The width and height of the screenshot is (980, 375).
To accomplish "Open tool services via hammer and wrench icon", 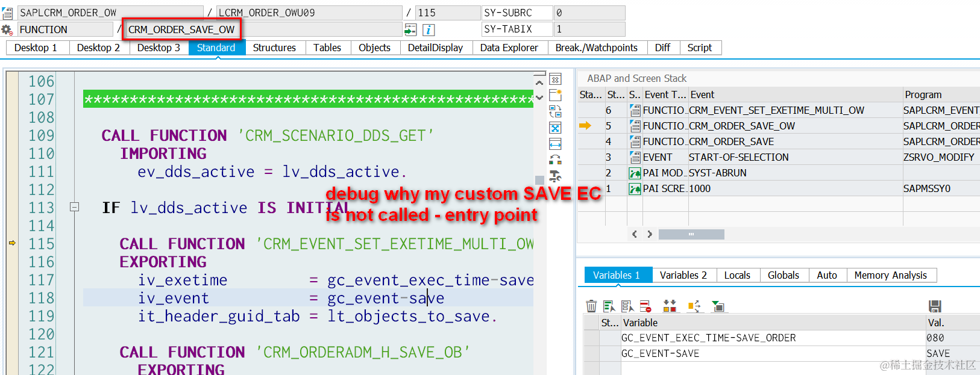I will 555,176.
